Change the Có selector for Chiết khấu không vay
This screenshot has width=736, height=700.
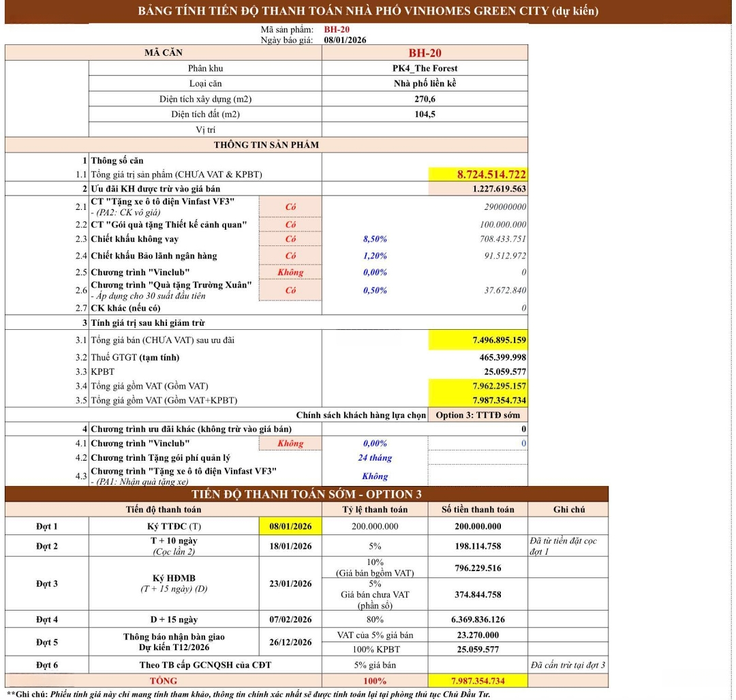290,239
